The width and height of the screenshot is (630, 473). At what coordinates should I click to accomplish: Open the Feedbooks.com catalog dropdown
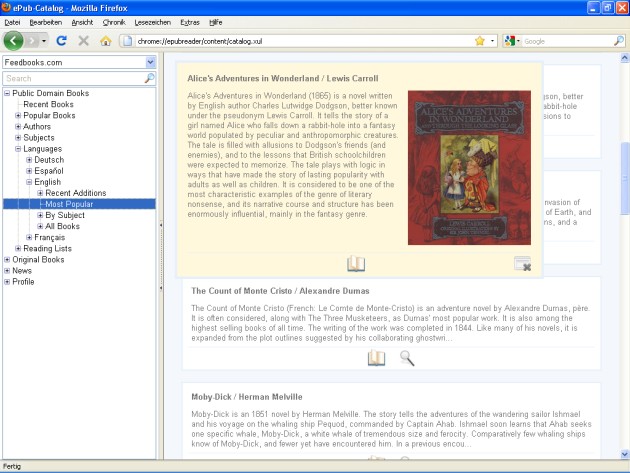[150, 62]
